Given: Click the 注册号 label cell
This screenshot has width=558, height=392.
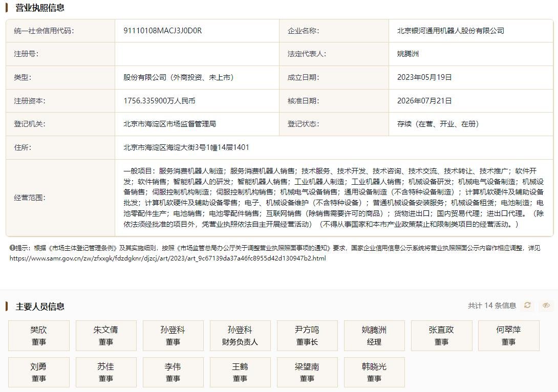Looking at the screenshot, I should coord(60,54).
